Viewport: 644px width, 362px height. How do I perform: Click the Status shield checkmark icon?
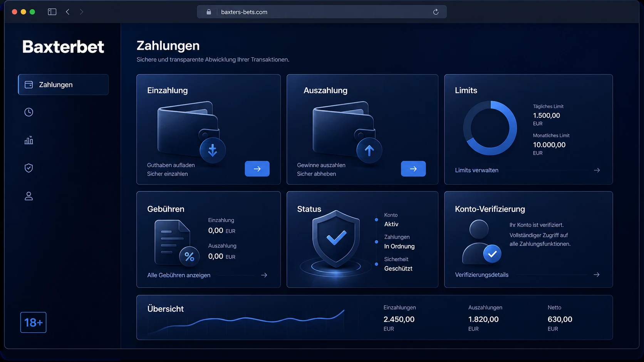click(336, 239)
